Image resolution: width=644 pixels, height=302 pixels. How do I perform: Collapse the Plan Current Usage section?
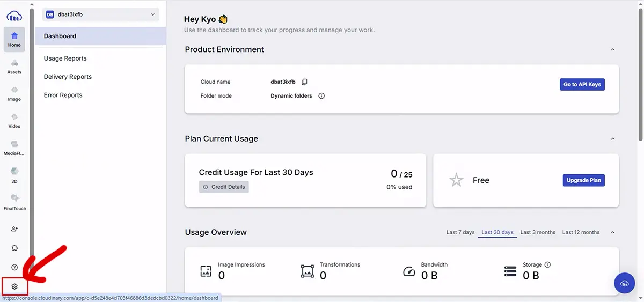[613, 139]
